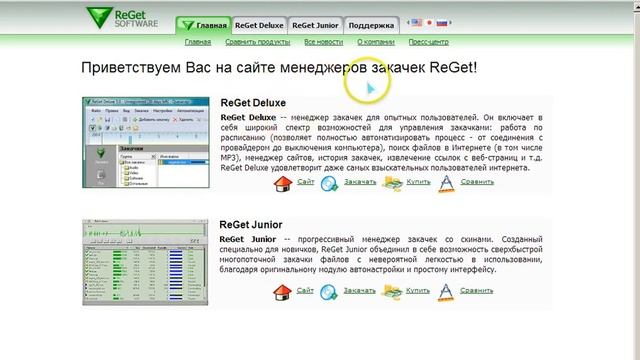This screenshot has height=360, width=640.
Task: Click the download disc icon under ReGet Deluxe
Action: click(x=329, y=184)
